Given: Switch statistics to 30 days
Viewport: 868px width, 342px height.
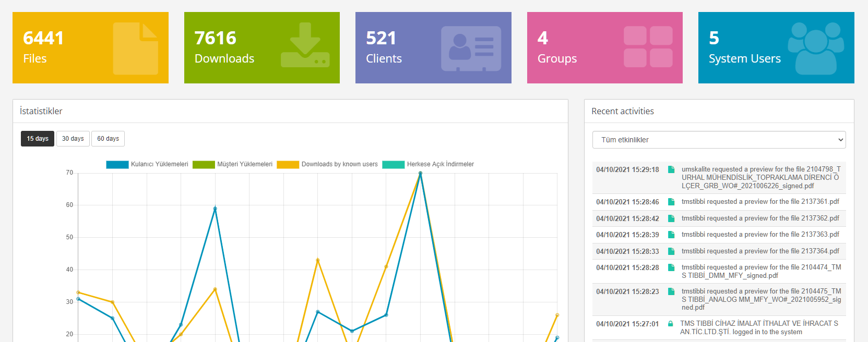Looking at the screenshot, I should click(x=73, y=139).
